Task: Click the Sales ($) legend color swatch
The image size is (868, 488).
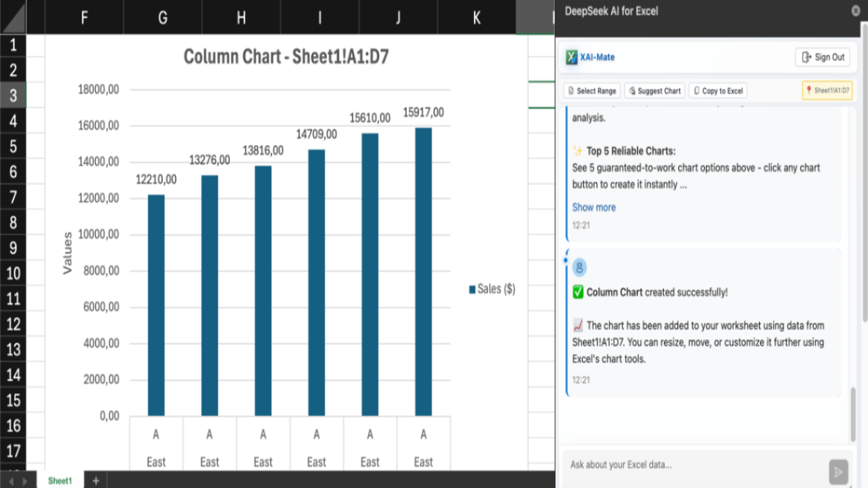Action: [x=472, y=289]
